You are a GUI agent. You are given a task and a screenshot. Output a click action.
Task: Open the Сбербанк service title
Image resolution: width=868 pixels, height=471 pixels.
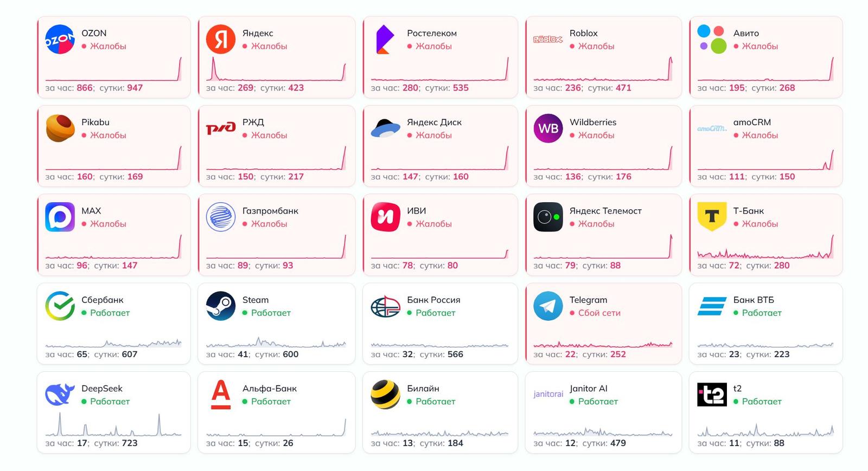coord(103,300)
